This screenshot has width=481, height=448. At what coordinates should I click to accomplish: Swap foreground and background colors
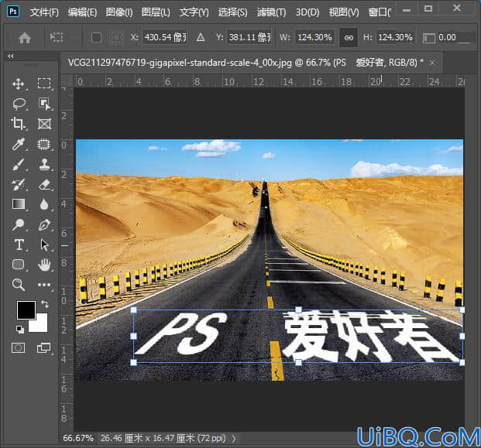click(45, 303)
